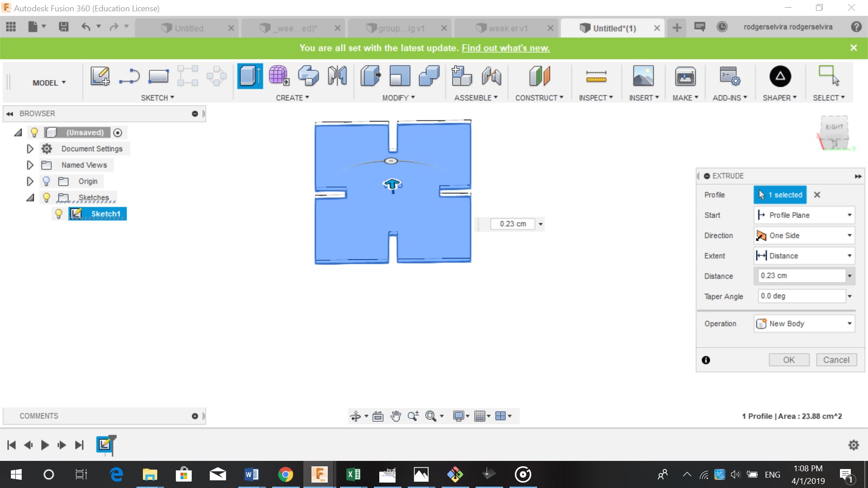Click the Extrude tool icon
Image resolution: width=868 pixels, height=488 pixels.
(x=250, y=76)
